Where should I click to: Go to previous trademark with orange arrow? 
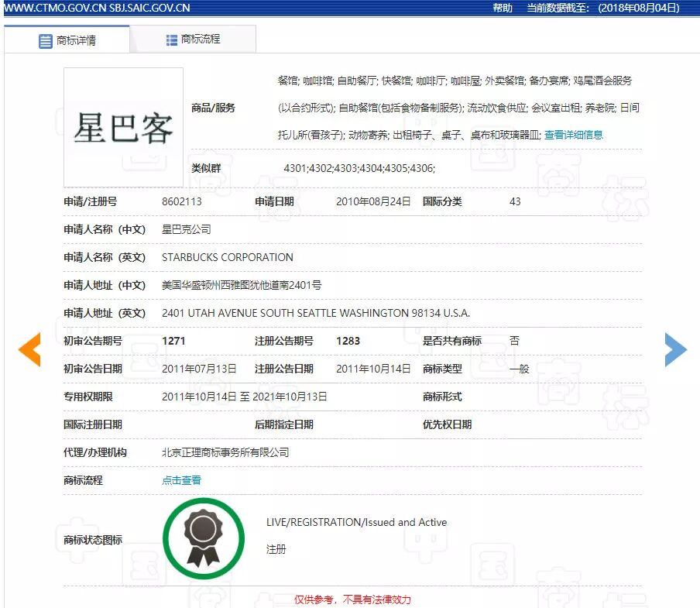tap(29, 349)
